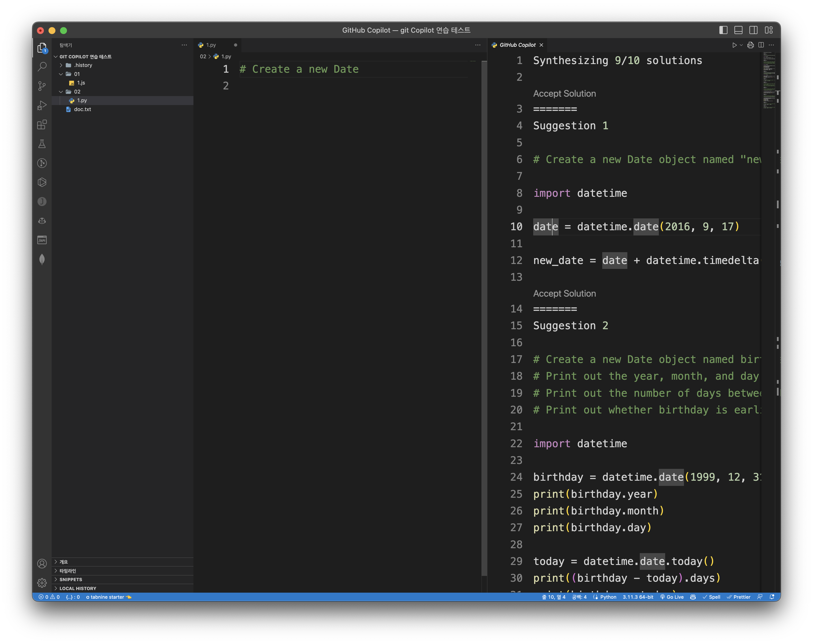813x644 pixels.
Task: Click cursor position 줄 10, 열 4
Action: [553, 597]
